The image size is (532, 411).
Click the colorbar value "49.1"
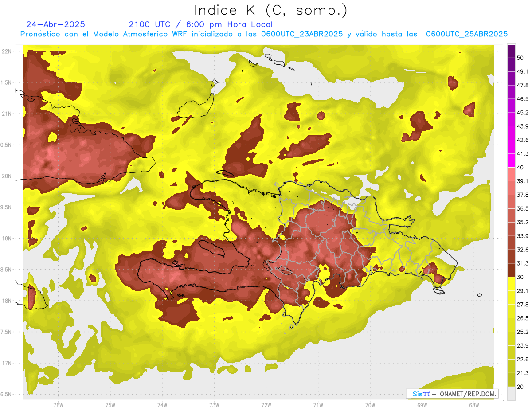(522, 71)
